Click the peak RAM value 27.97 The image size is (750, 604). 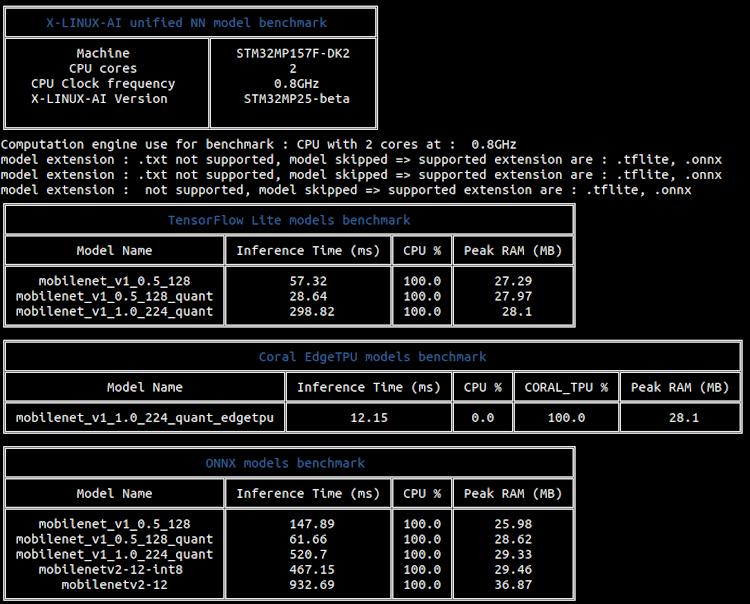pos(513,296)
